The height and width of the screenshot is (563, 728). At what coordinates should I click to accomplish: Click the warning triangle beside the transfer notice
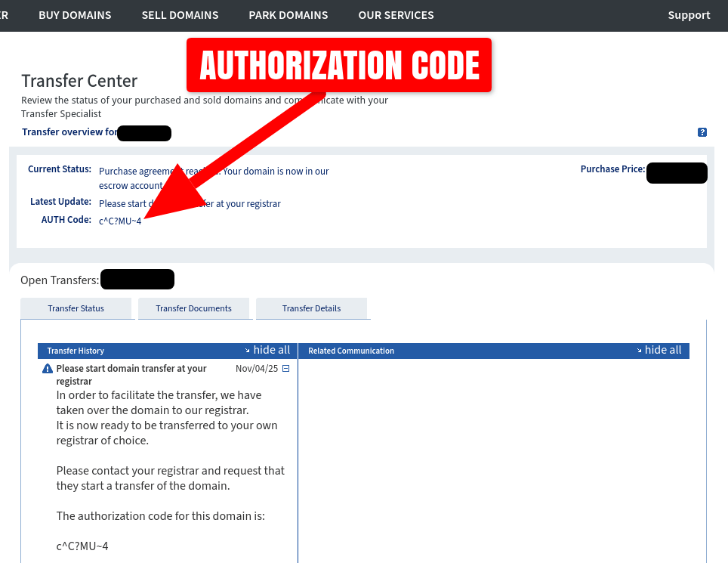46,368
